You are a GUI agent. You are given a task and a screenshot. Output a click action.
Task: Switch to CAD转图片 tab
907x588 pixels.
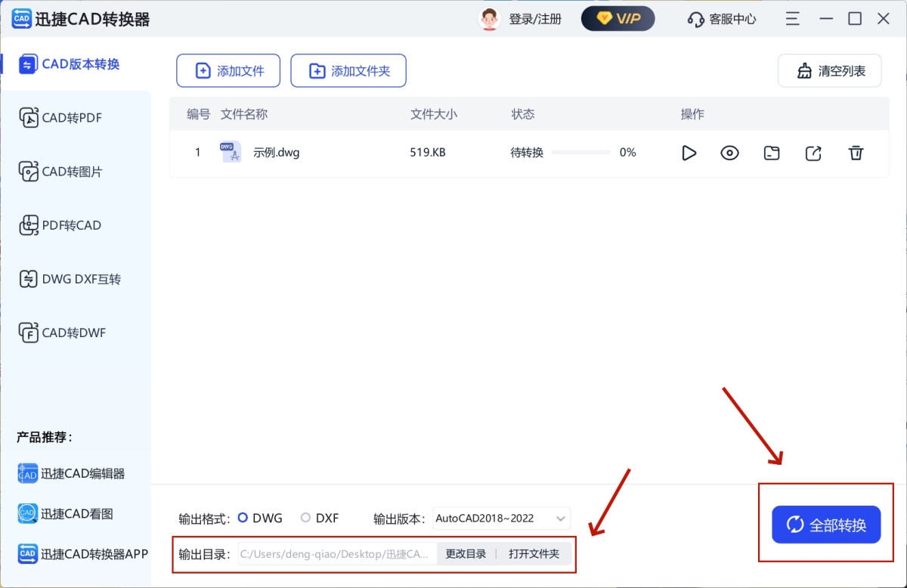tap(60, 172)
